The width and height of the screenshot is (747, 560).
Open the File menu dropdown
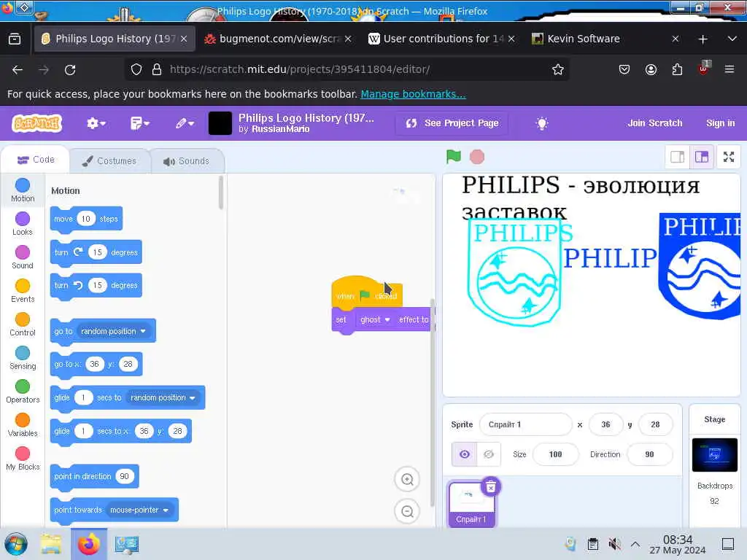(139, 123)
